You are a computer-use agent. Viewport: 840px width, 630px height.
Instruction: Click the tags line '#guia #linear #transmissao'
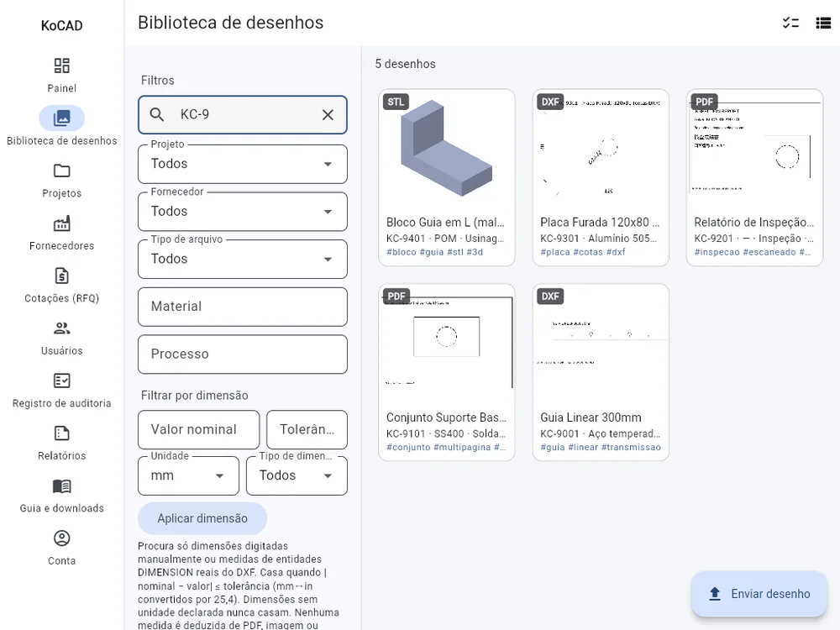[x=601, y=448]
